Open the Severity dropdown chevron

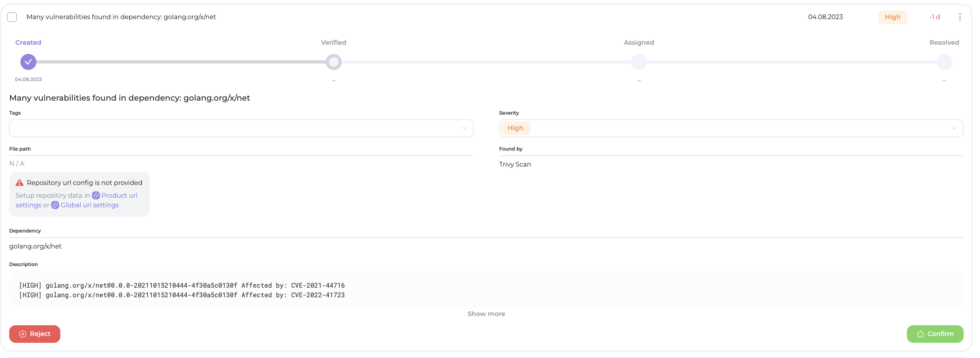tap(954, 128)
